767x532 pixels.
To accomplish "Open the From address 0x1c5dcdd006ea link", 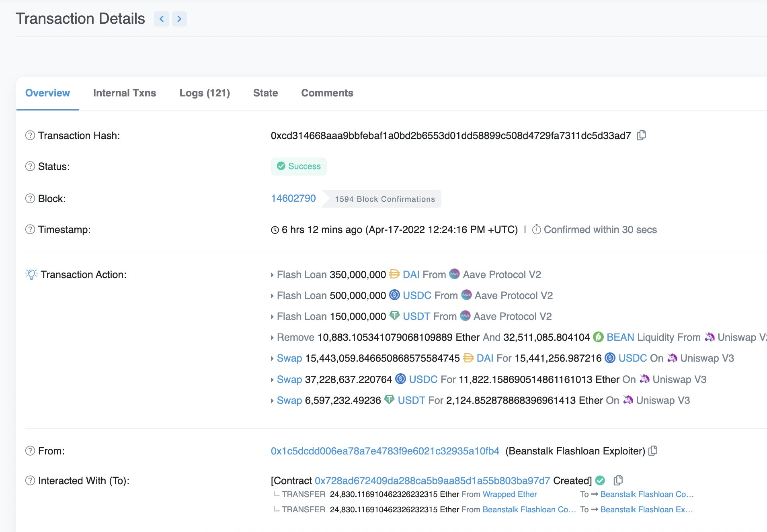I will 385,451.
